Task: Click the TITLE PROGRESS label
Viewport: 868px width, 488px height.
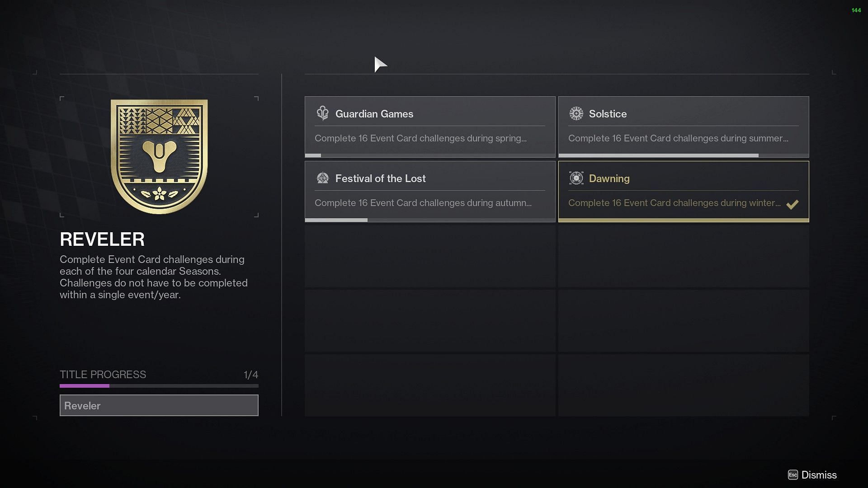Action: pos(103,375)
